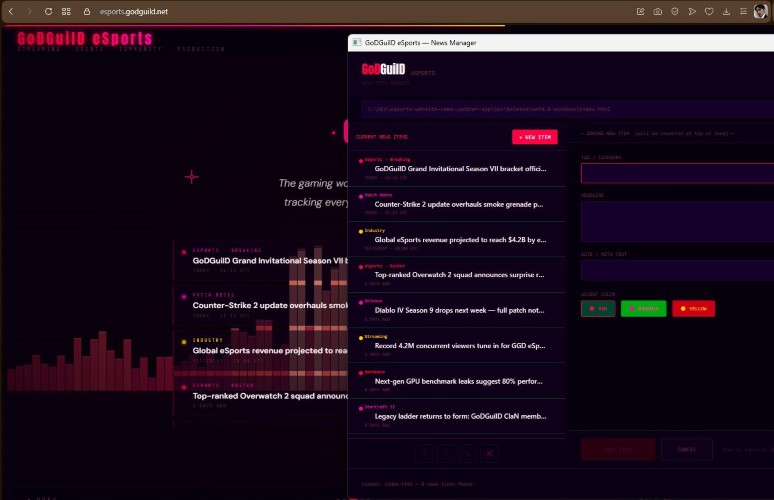Screen dimensions: 774x500
Task: Open the website GoDGuilD Grand Invitational headline
Action: tap(270, 261)
